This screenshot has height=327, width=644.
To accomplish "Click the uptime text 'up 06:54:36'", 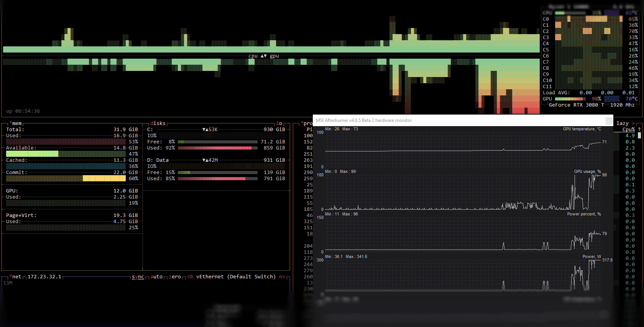I will (x=23, y=111).
